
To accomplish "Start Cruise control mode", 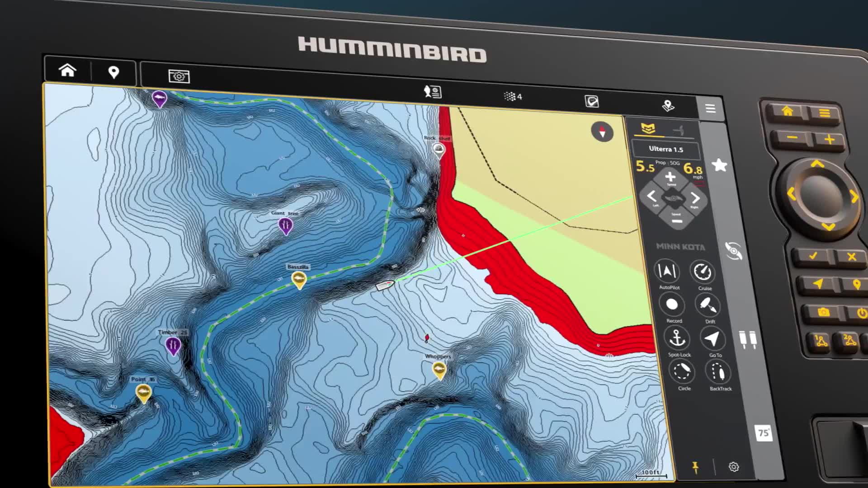I will pyautogui.click(x=703, y=272).
